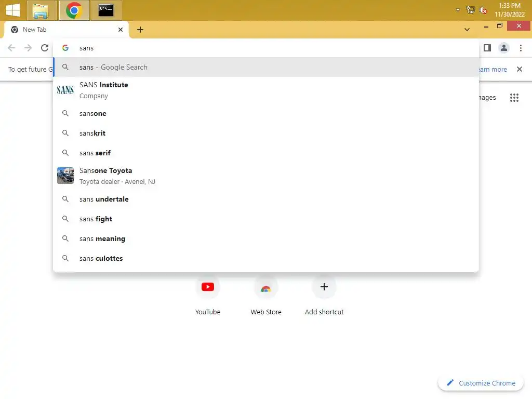The width and height of the screenshot is (532, 399).
Task: Choose the SANS Institute company suggestion
Action: tap(266, 90)
